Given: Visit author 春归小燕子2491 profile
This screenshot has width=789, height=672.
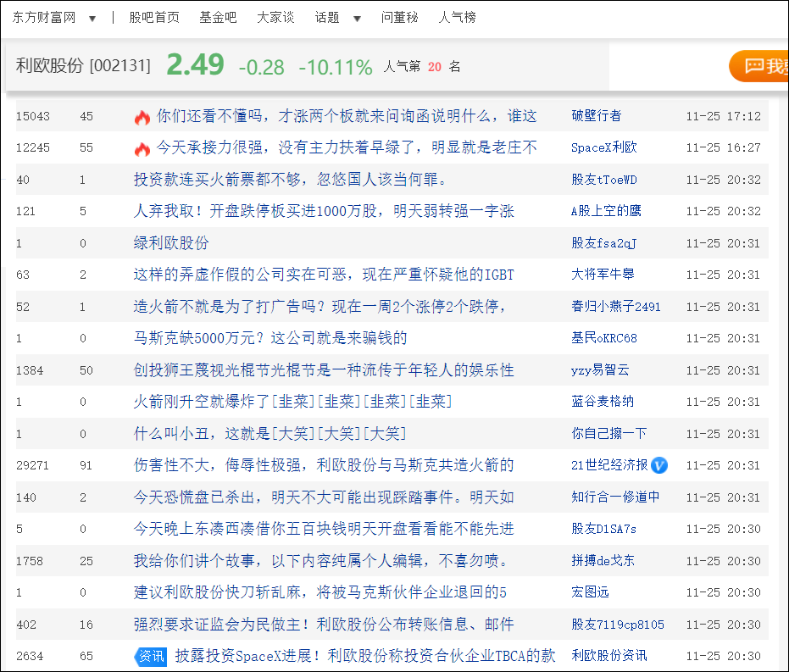Looking at the screenshot, I should pos(616,306).
